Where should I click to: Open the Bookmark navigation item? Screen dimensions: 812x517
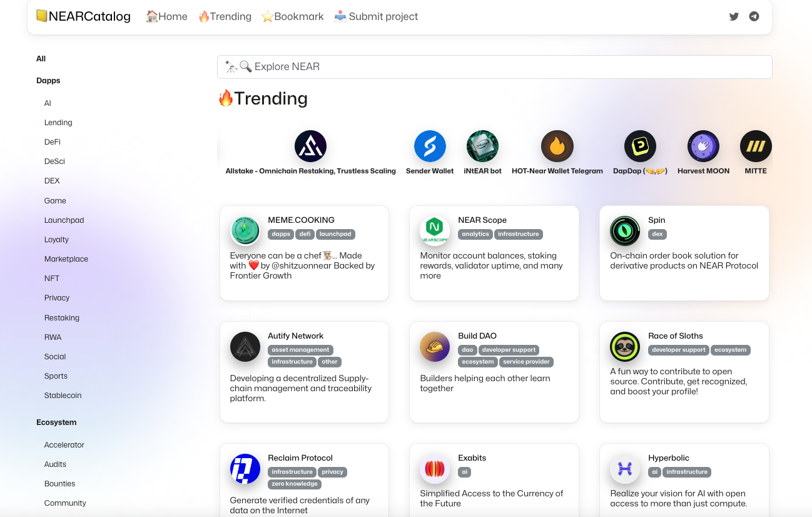pos(293,17)
